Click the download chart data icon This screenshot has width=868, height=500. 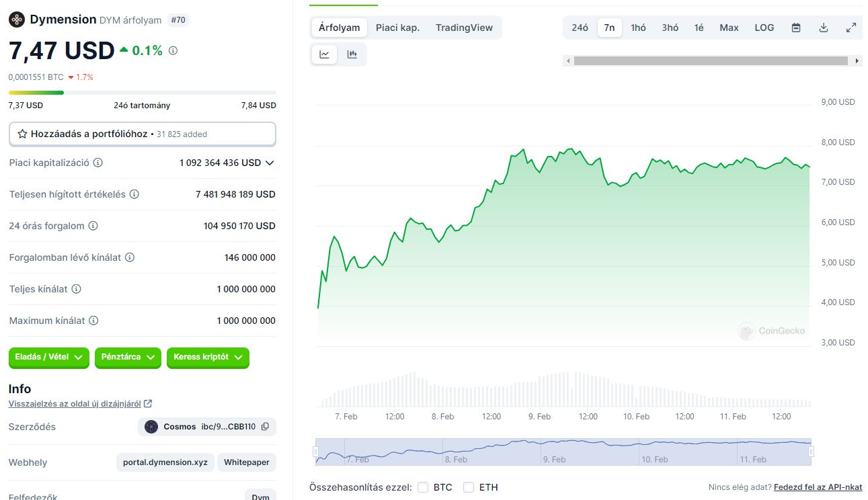pyautogui.click(x=824, y=28)
